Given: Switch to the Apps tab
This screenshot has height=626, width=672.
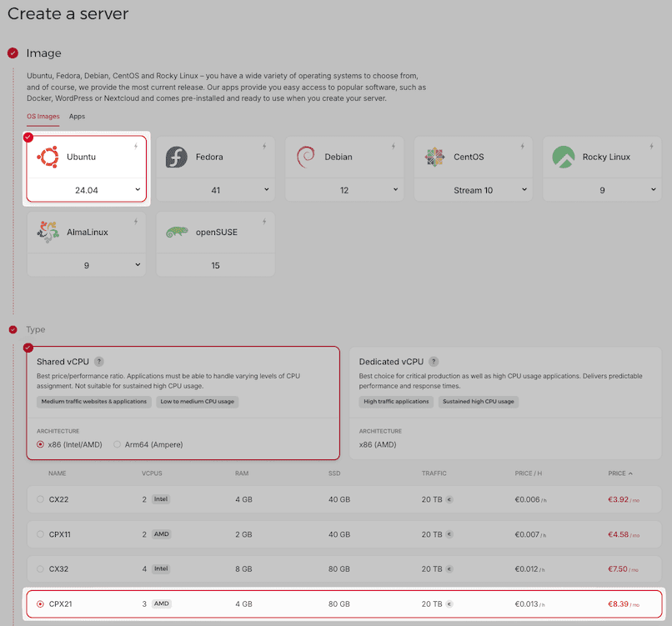Looking at the screenshot, I should [x=78, y=117].
